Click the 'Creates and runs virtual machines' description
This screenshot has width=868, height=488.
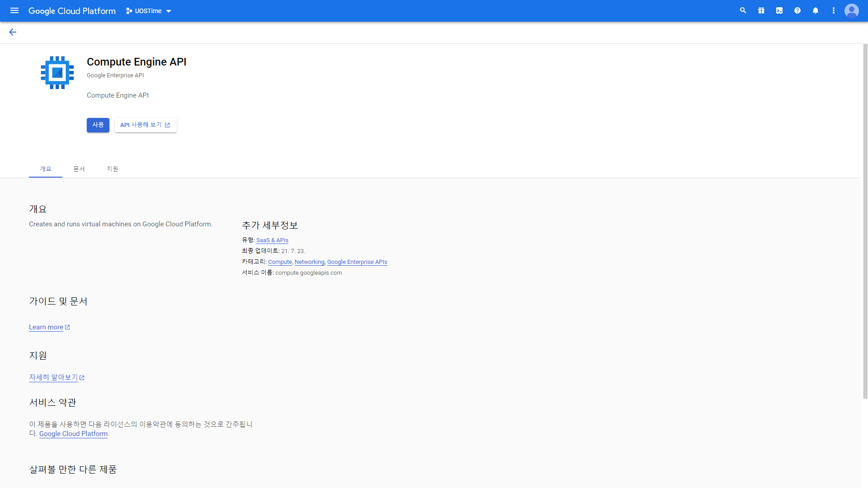click(121, 224)
